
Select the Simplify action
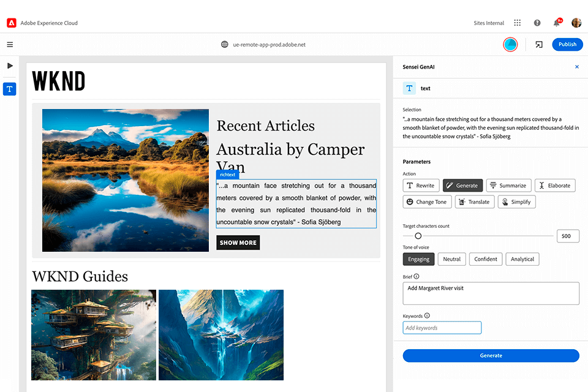[x=517, y=202]
